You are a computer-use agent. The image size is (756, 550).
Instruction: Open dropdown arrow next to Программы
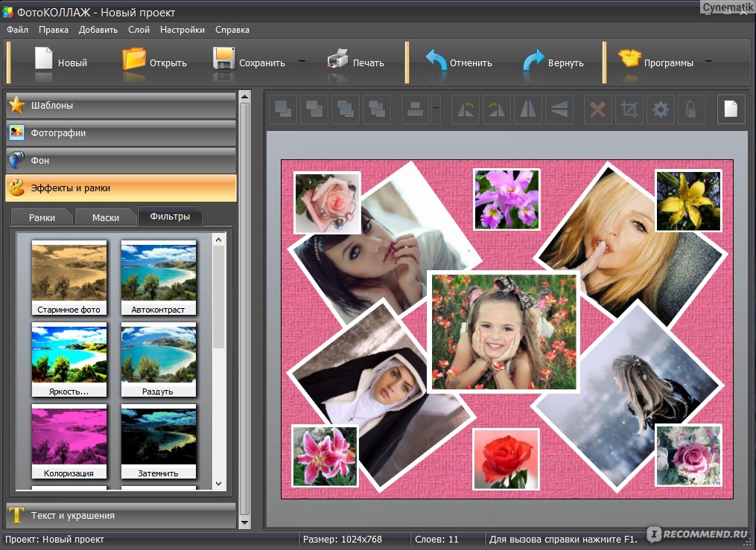[x=708, y=62]
